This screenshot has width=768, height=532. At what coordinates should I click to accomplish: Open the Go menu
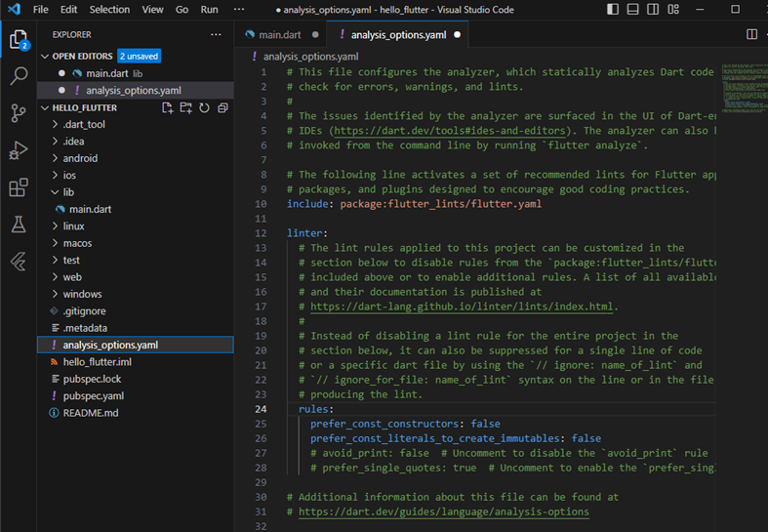tap(182, 10)
